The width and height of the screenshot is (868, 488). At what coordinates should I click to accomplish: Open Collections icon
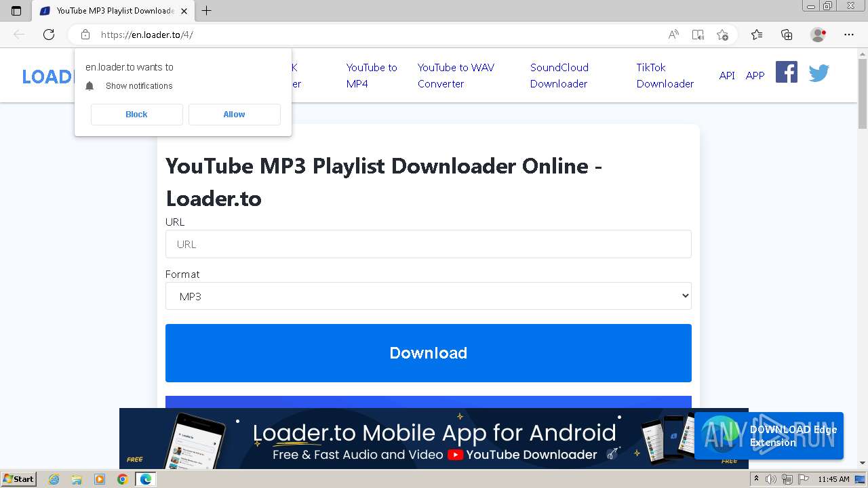click(787, 35)
